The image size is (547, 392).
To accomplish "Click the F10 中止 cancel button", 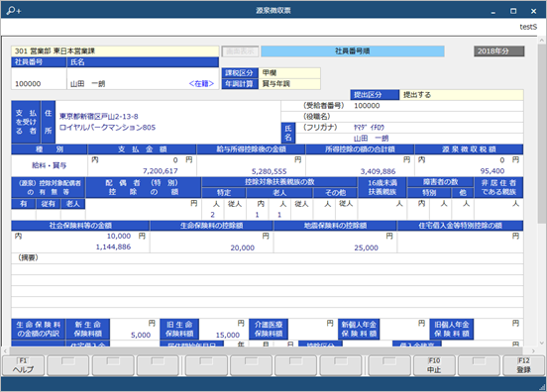I will tap(434, 365).
